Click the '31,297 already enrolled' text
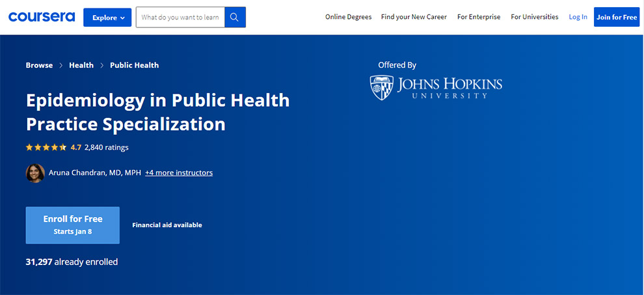Image resolution: width=644 pixels, height=295 pixels. coord(72,262)
